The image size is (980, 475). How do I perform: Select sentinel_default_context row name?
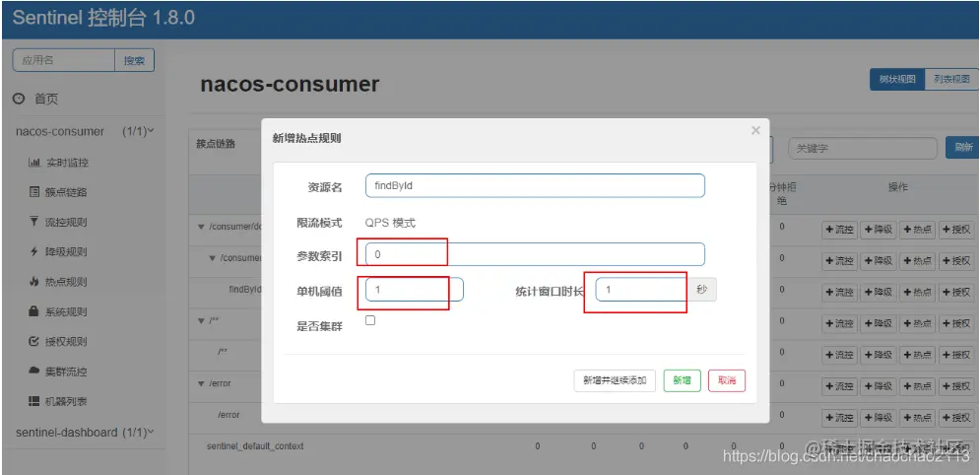255,446
